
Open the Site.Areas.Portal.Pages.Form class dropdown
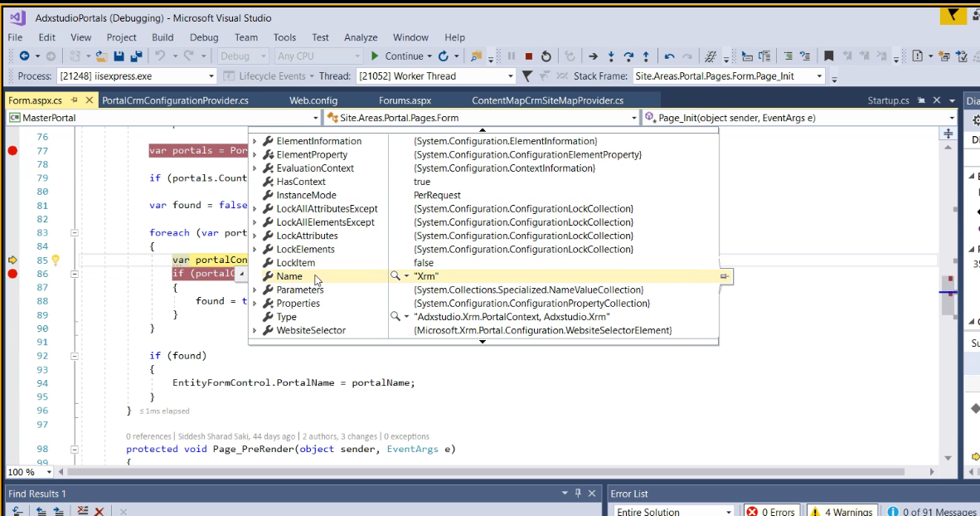[x=633, y=118]
